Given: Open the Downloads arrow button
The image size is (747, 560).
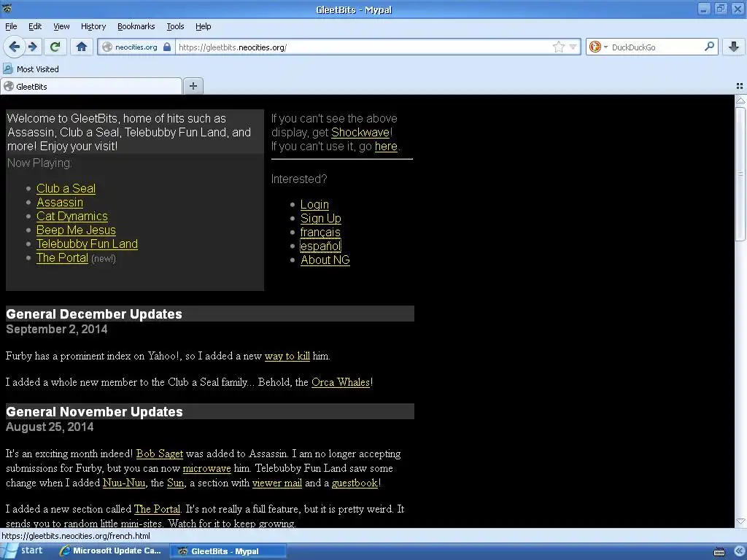Looking at the screenshot, I should (734, 47).
